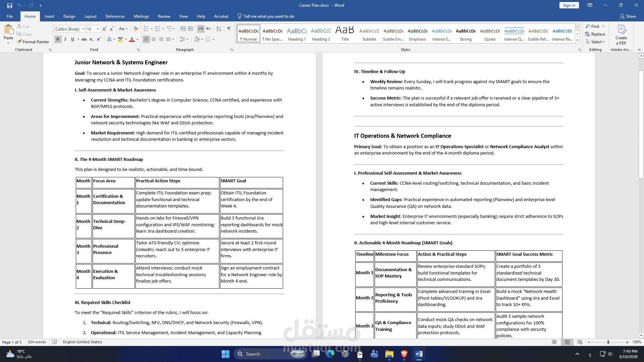Show or hide paragraph marks
This screenshot has height=362, width=644.
pos(229,29)
